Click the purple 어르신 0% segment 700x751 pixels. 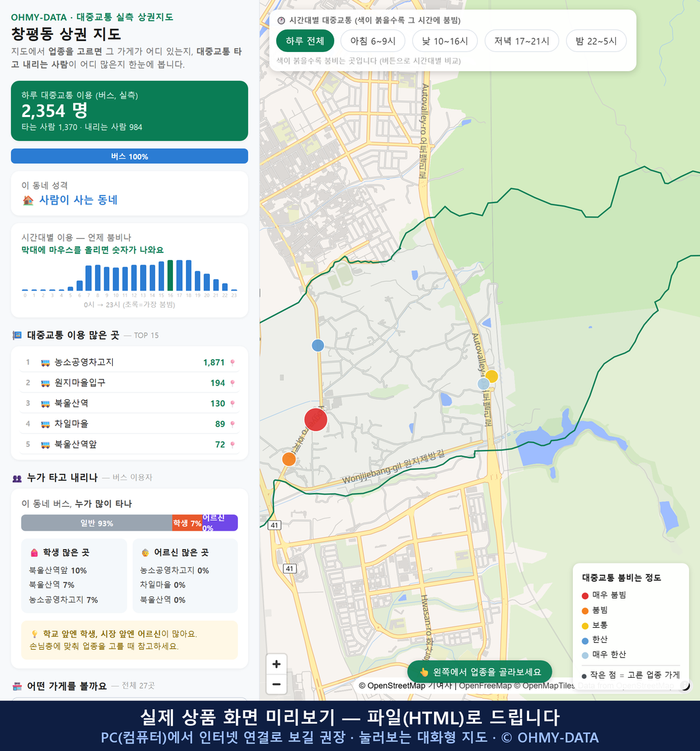click(219, 523)
